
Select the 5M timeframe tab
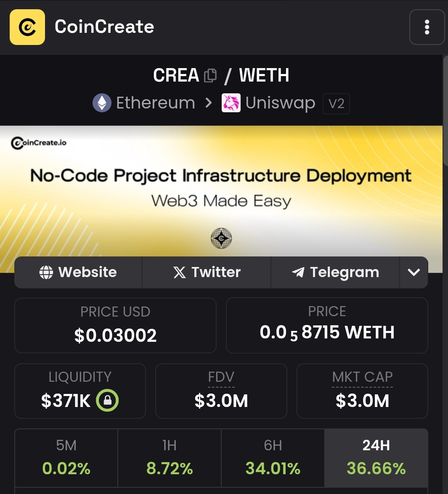[x=66, y=458]
